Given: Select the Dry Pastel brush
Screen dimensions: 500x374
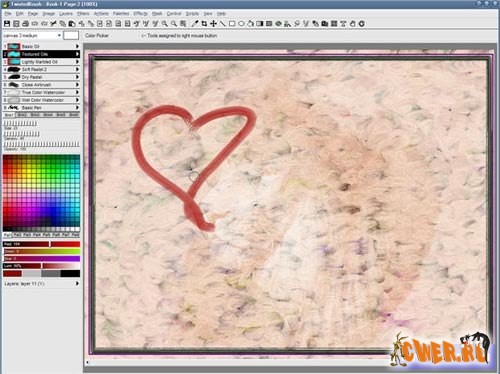Looking at the screenshot, I should point(41,77).
